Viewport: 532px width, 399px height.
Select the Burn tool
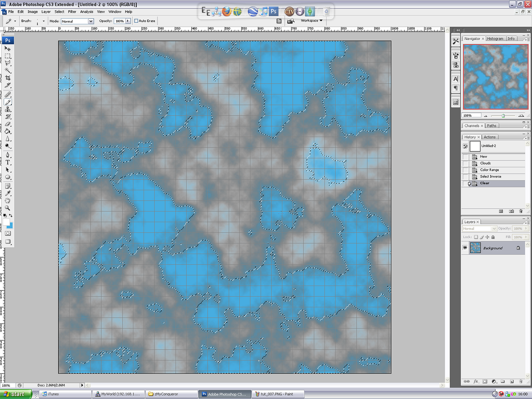point(7,146)
